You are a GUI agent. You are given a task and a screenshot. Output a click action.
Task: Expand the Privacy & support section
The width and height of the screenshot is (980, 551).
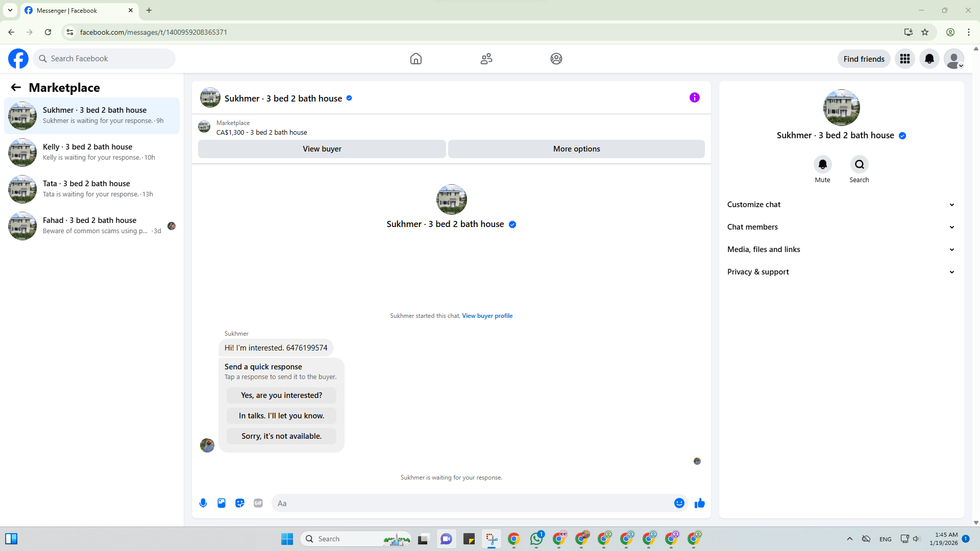click(842, 272)
